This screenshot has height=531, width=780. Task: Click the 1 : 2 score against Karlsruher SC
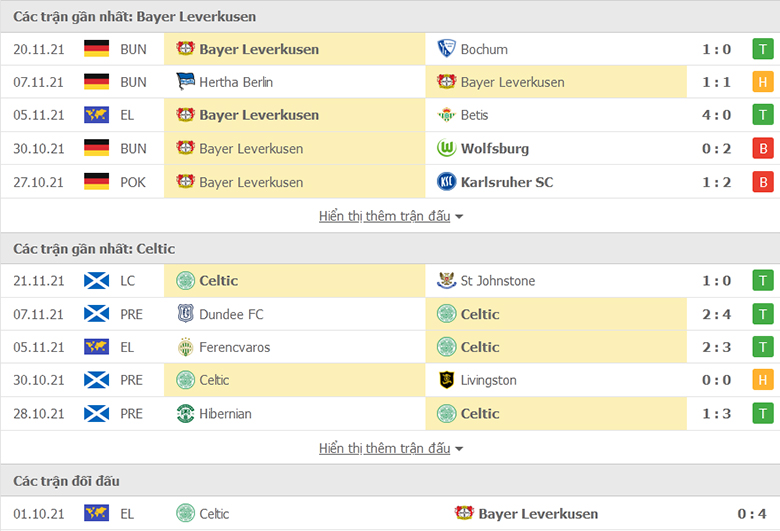point(716,182)
